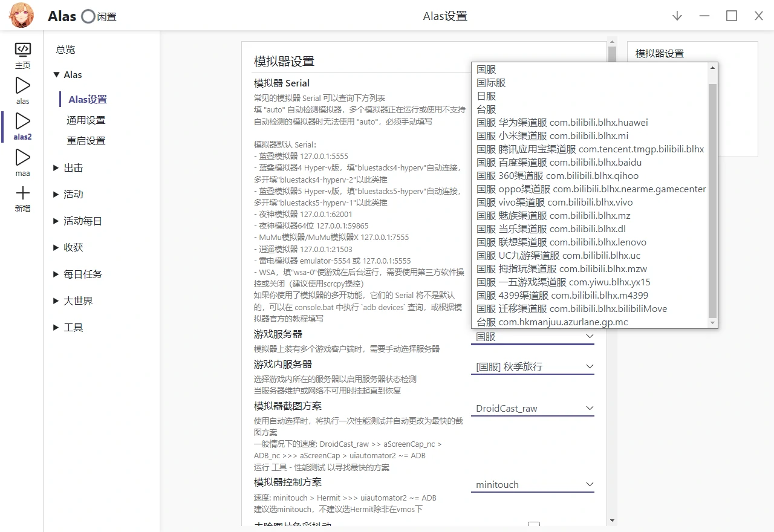
Task: Click dropdown list scrollbar up arrow
Action: pyautogui.click(x=713, y=68)
